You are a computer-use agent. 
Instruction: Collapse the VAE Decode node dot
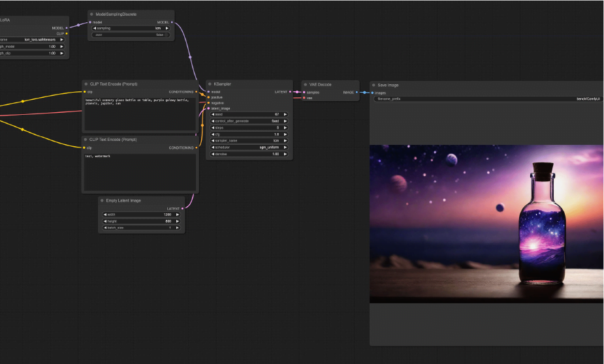pos(306,84)
